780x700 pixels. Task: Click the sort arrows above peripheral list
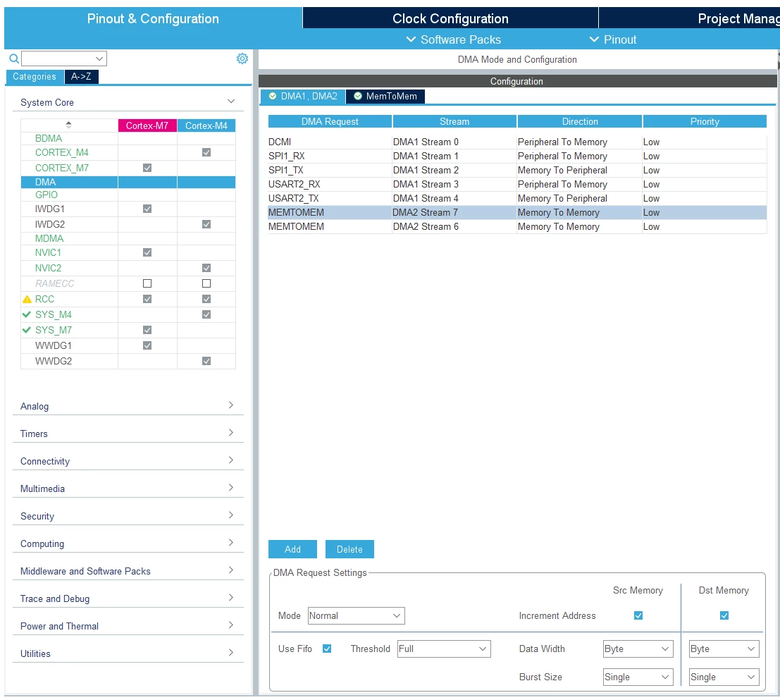point(68,125)
